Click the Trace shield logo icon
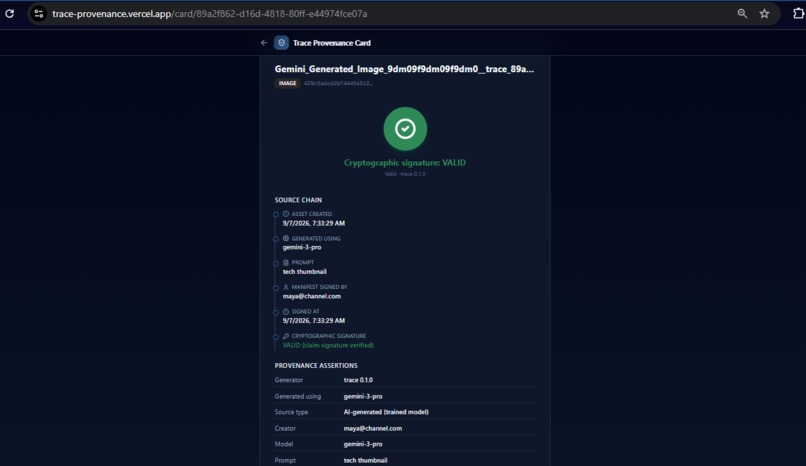806x466 pixels. [281, 43]
